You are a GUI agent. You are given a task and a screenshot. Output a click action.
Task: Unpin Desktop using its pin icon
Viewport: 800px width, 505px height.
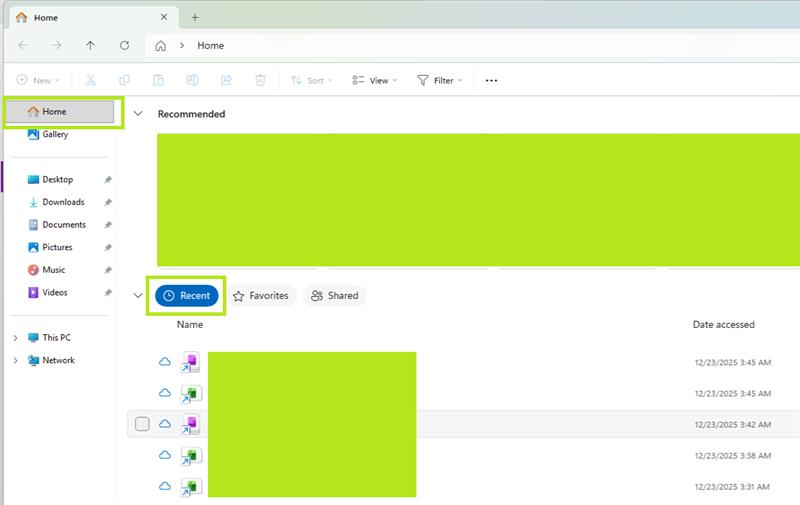(x=108, y=180)
